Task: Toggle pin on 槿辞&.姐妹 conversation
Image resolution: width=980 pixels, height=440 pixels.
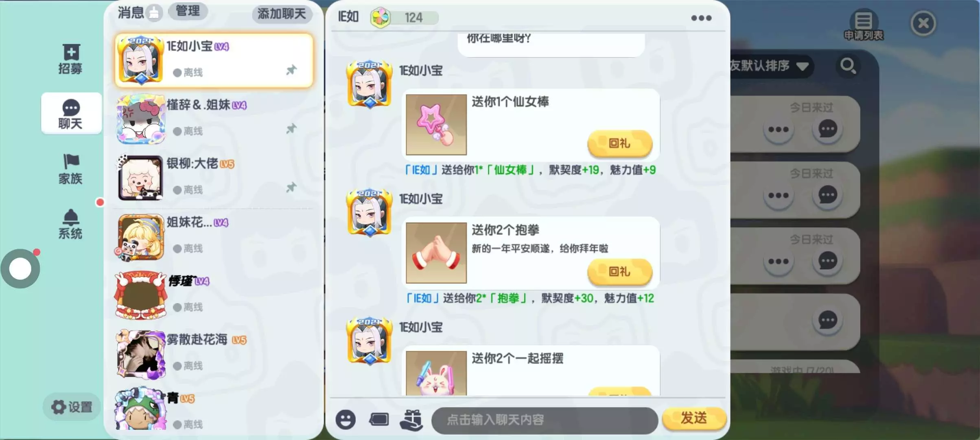Action: click(x=291, y=129)
